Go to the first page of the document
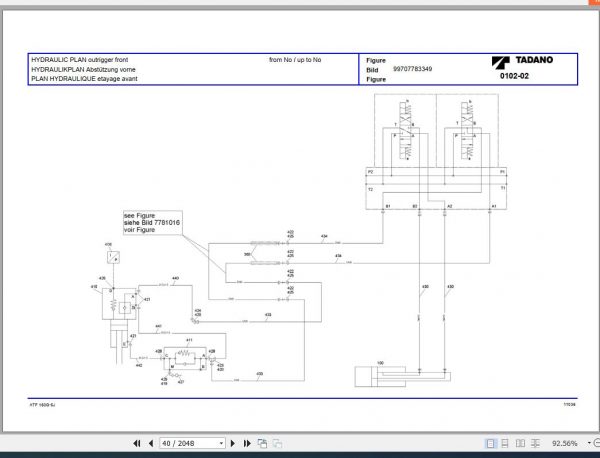The height and width of the screenshot is (458, 600). pyautogui.click(x=137, y=443)
